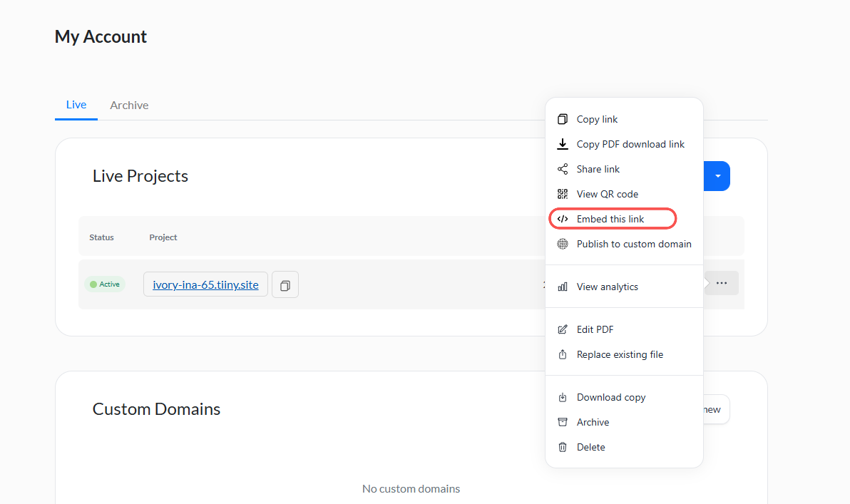The image size is (850, 504).
Task: Open the ivory-ina-65.tiiny.site project link
Action: [x=205, y=284]
